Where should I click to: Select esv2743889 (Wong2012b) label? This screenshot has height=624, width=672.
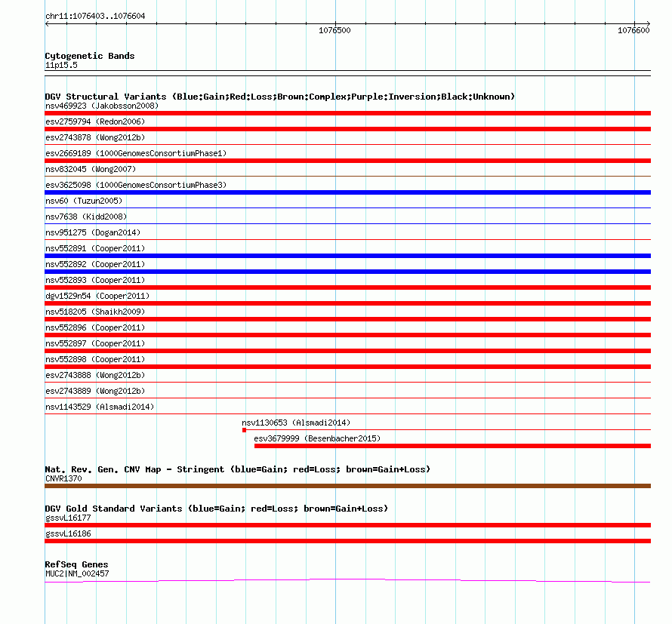pyautogui.click(x=95, y=391)
